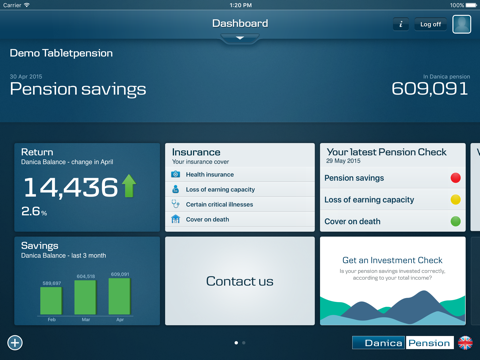Screen dimensions: 480x360
Task: Click the Pension savings heading
Action: click(78, 89)
